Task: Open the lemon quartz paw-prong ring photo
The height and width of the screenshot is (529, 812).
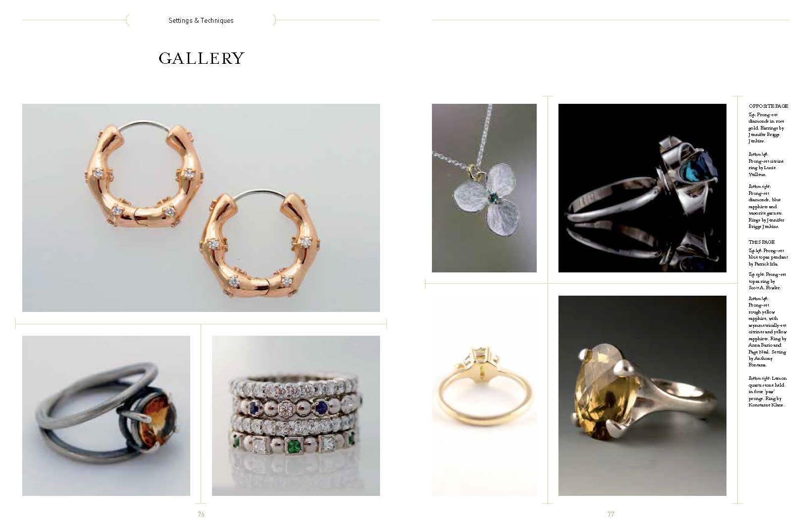Action: click(642, 396)
